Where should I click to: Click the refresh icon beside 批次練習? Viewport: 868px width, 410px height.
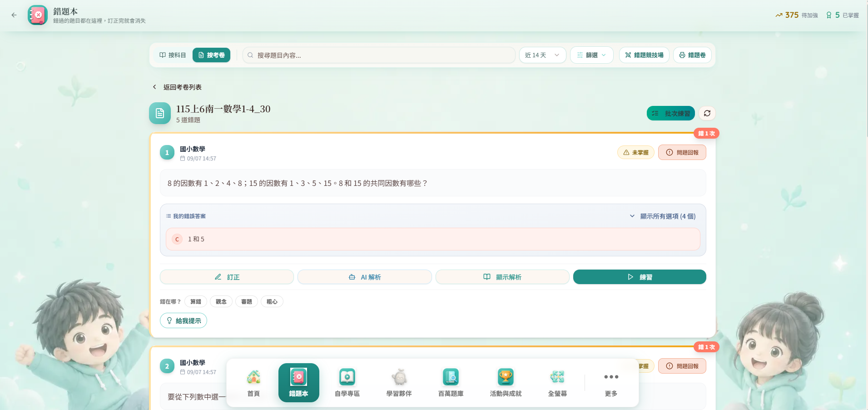coord(707,113)
